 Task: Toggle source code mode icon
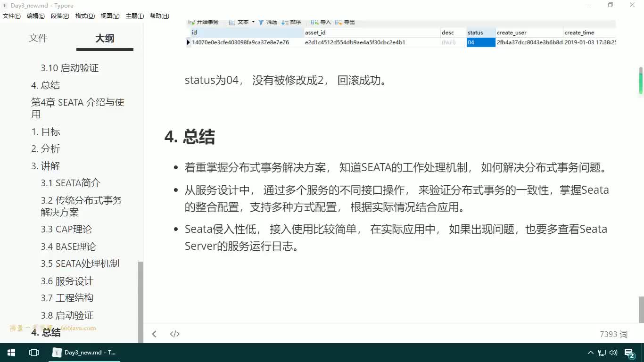coord(174,334)
